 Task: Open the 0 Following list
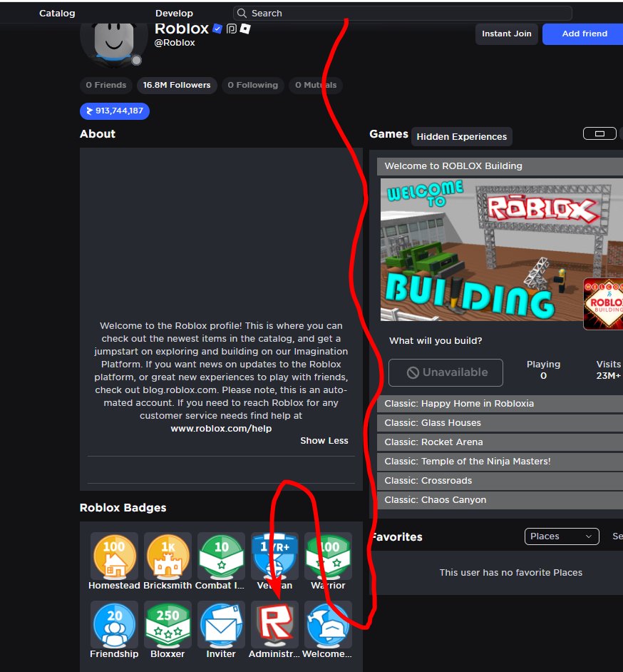252,85
